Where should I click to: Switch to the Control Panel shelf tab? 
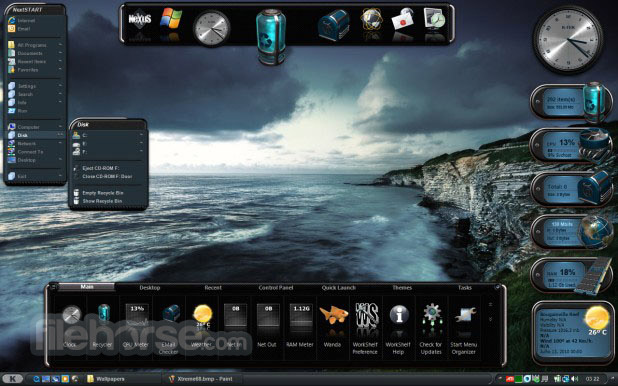(275, 288)
